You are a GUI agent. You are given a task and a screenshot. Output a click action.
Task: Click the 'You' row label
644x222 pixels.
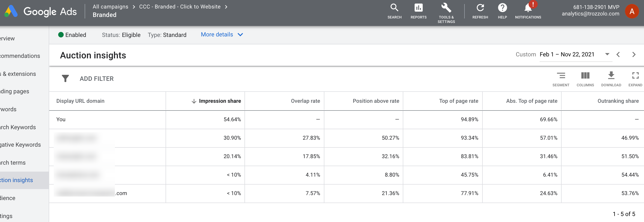click(x=61, y=119)
